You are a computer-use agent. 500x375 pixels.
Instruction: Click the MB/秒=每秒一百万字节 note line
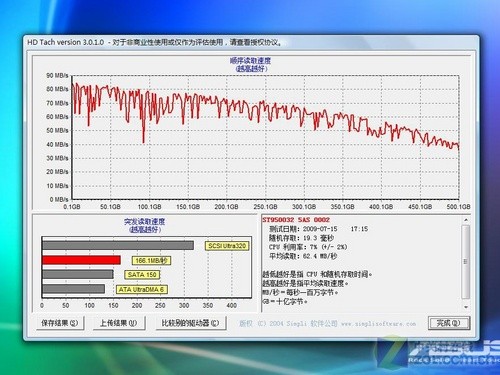300,292
